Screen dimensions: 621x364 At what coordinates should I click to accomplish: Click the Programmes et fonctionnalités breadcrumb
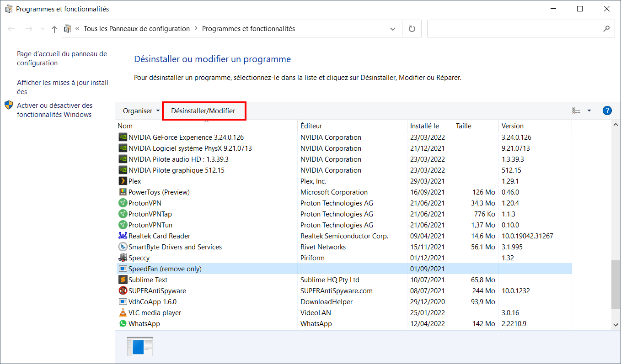248,29
